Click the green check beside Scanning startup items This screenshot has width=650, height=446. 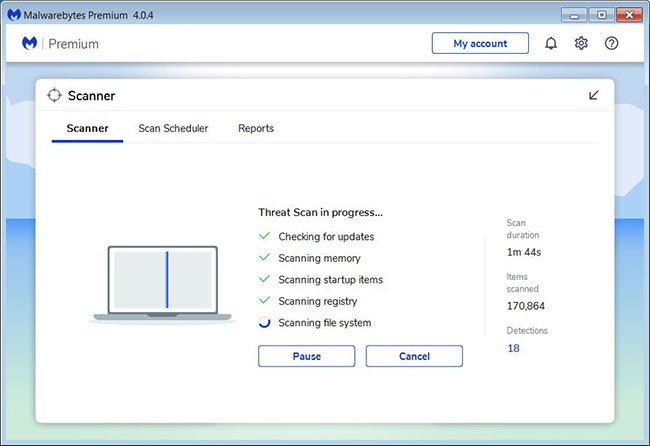(264, 279)
